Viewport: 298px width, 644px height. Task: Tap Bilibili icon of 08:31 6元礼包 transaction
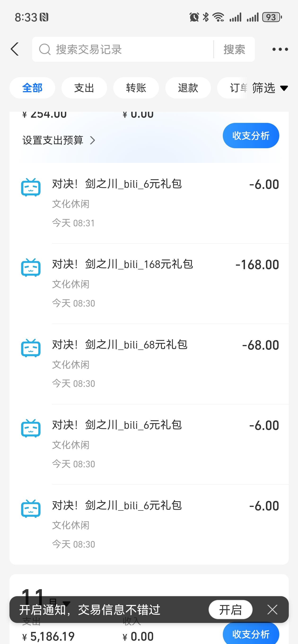[31, 187]
